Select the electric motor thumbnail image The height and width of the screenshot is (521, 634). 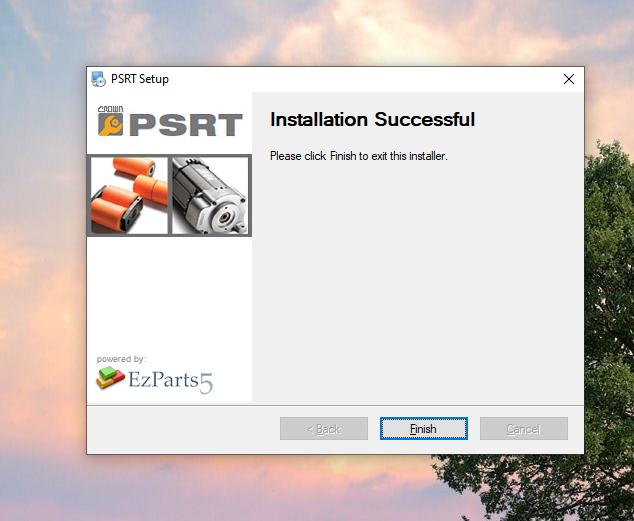pyautogui.click(x=210, y=195)
